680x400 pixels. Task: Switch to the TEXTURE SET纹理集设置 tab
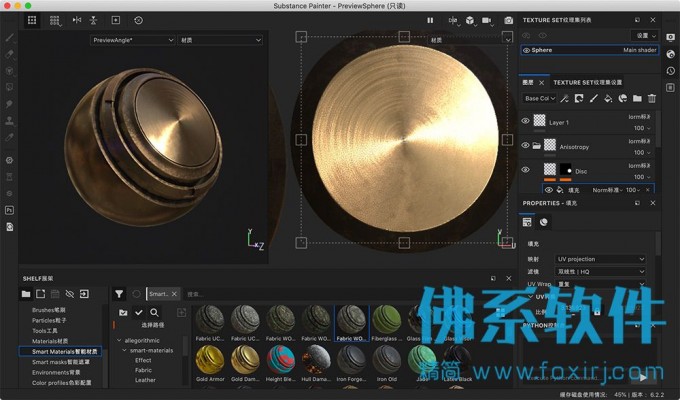587,82
